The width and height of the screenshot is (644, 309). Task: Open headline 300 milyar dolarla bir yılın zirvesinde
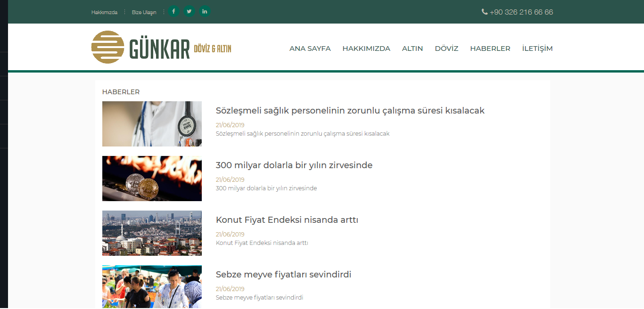[294, 165]
